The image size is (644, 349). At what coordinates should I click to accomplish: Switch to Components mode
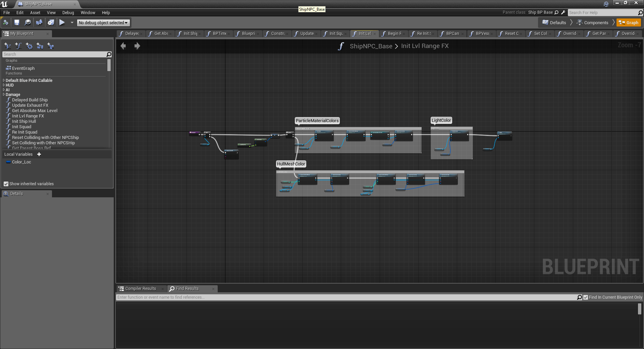[x=592, y=22]
